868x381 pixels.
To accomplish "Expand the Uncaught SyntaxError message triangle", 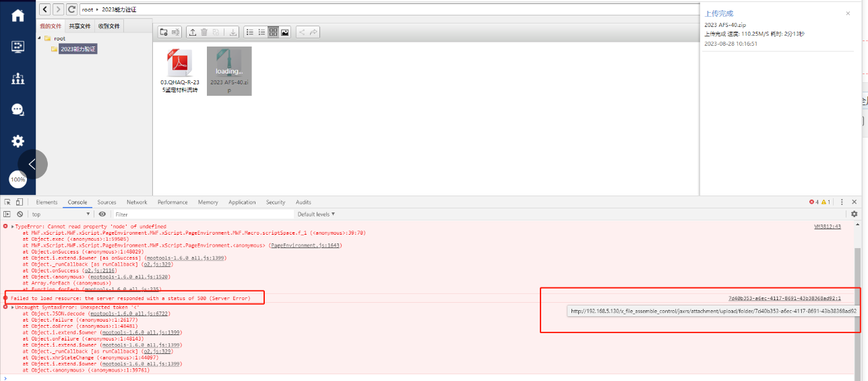I will click(x=13, y=307).
